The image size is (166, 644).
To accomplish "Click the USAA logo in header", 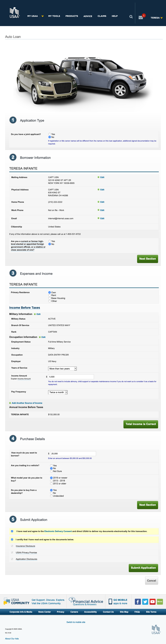I will [x=14, y=13].
